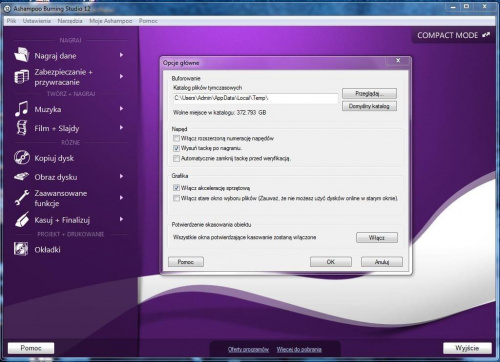Click the Domyślny katalog button
Image resolution: width=500 pixels, height=362 pixels.
[x=369, y=106]
